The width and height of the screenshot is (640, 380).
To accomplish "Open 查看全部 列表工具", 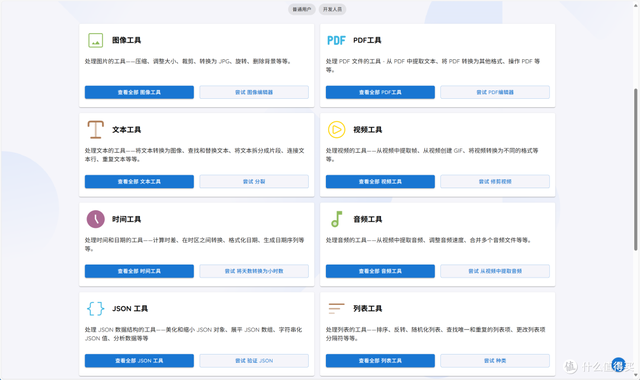I will 380,360.
